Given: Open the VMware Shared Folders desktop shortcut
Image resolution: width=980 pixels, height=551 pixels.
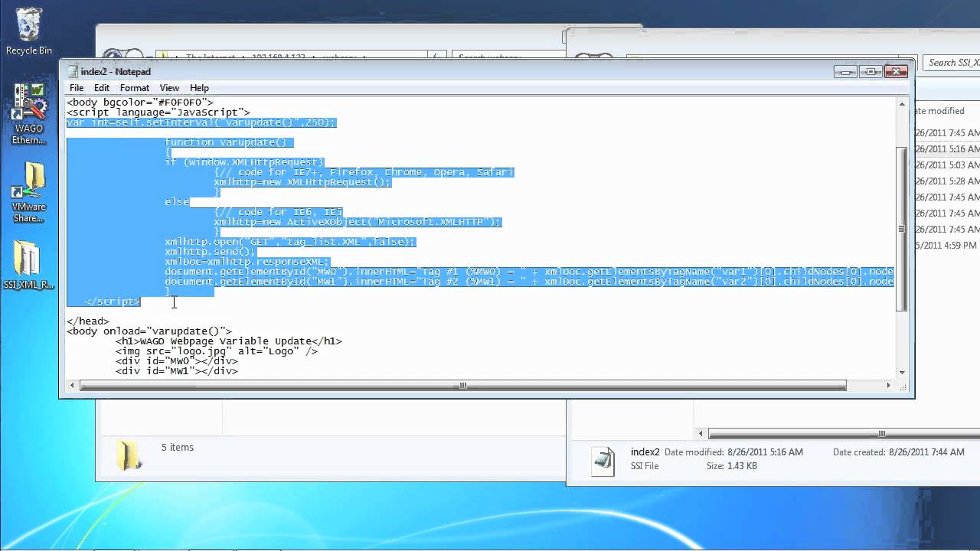Looking at the screenshot, I should point(29,193).
